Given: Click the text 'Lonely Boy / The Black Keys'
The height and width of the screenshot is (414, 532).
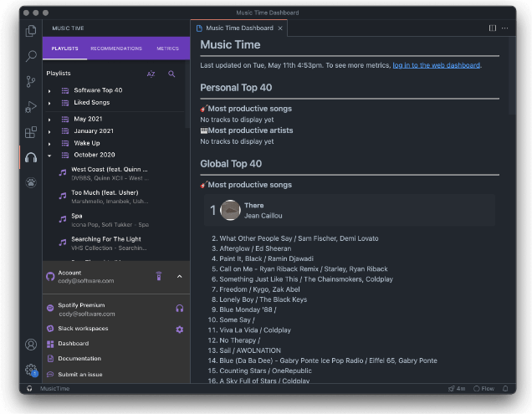Looking at the screenshot, I should point(263,299).
